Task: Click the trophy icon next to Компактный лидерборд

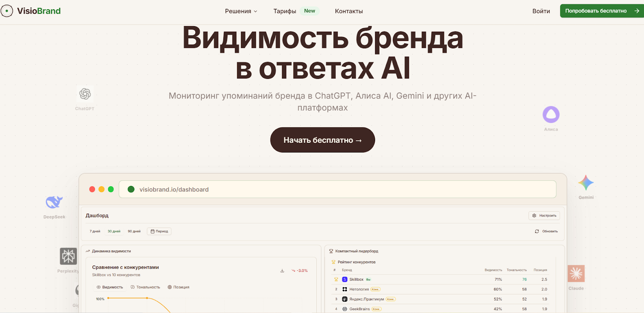Action: pos(331,251)
